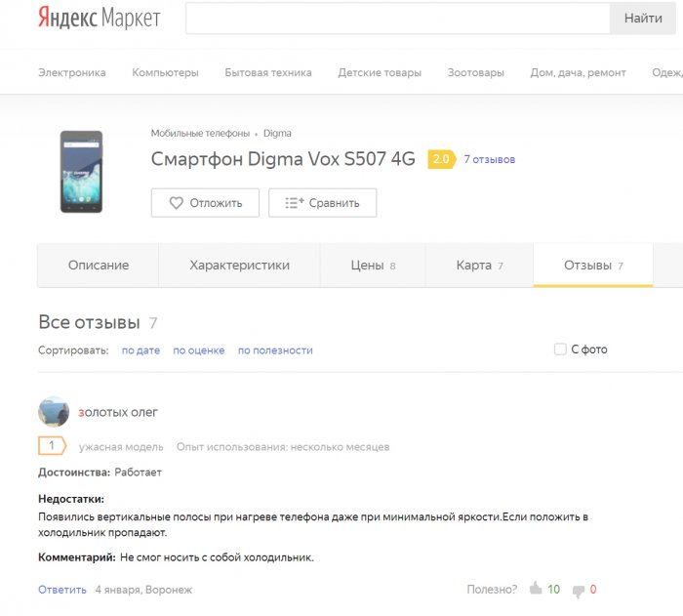The height and width of the screenshot is (616, 683).
Task: Click the Сравнить button
Action: [x=322, y=203]
